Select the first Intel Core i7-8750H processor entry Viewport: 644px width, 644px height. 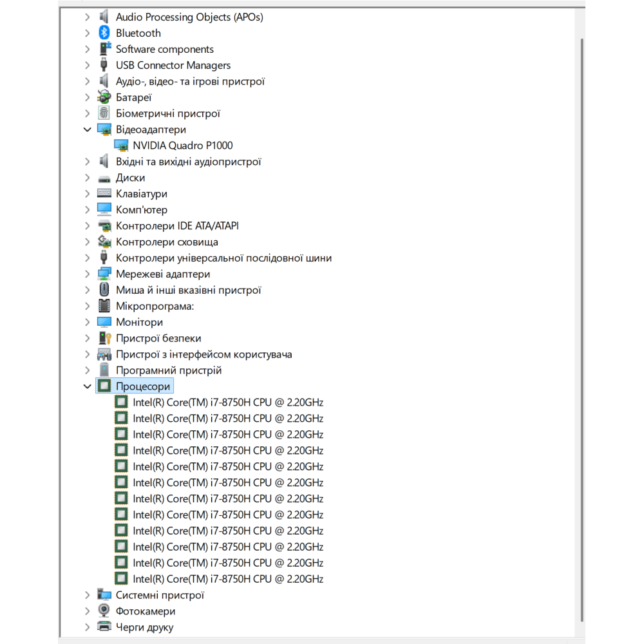(x=228, y=402)
